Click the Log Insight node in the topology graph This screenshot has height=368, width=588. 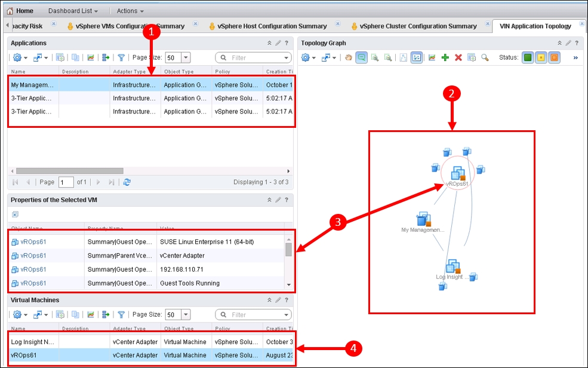452,268
